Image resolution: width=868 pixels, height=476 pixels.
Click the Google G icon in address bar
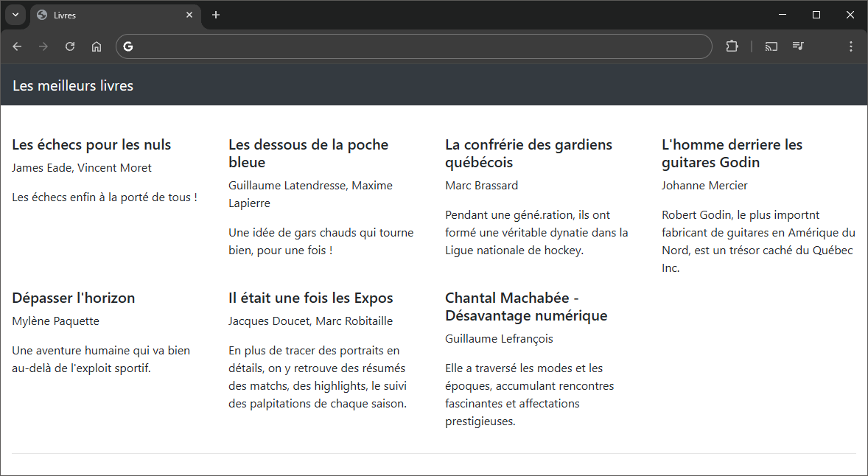(x=128, y=46)
